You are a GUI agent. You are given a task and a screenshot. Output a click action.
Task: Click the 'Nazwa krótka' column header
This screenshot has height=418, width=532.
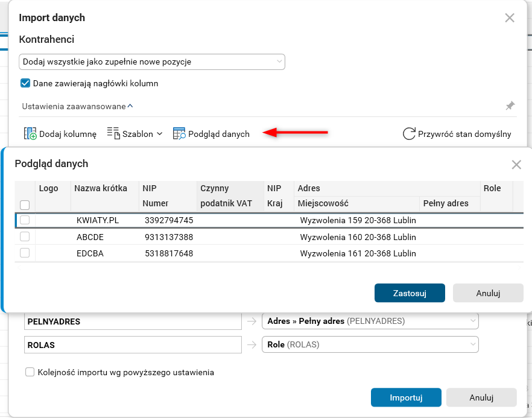[101, 188]
